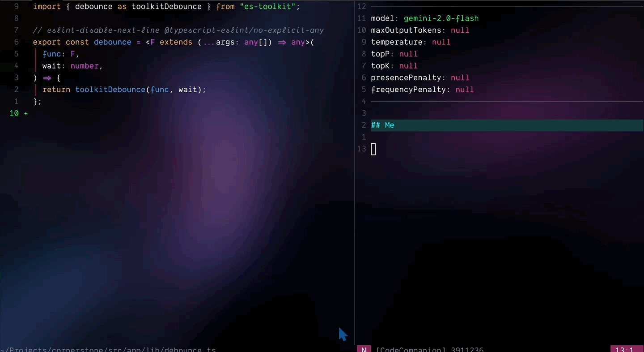Toggle the presencePenalty null setting
This screenshot has height=352, width=644.
pyautogui.click(x=460, y=77)
